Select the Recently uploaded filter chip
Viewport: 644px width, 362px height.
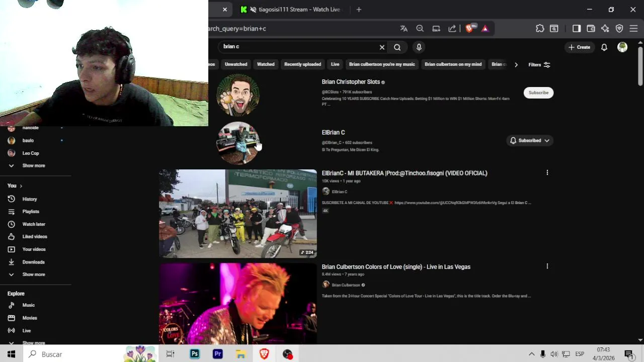click(x=302, y=64)
